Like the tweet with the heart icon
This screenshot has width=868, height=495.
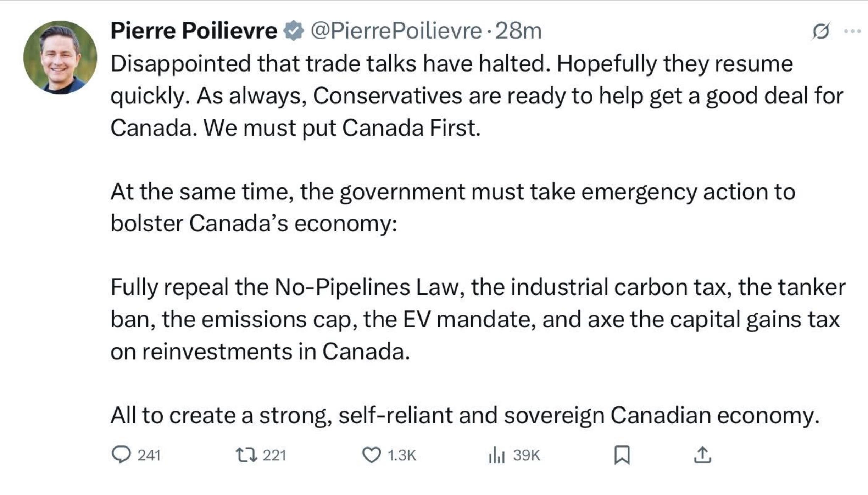pyautogui.click(x=371, y=455)
